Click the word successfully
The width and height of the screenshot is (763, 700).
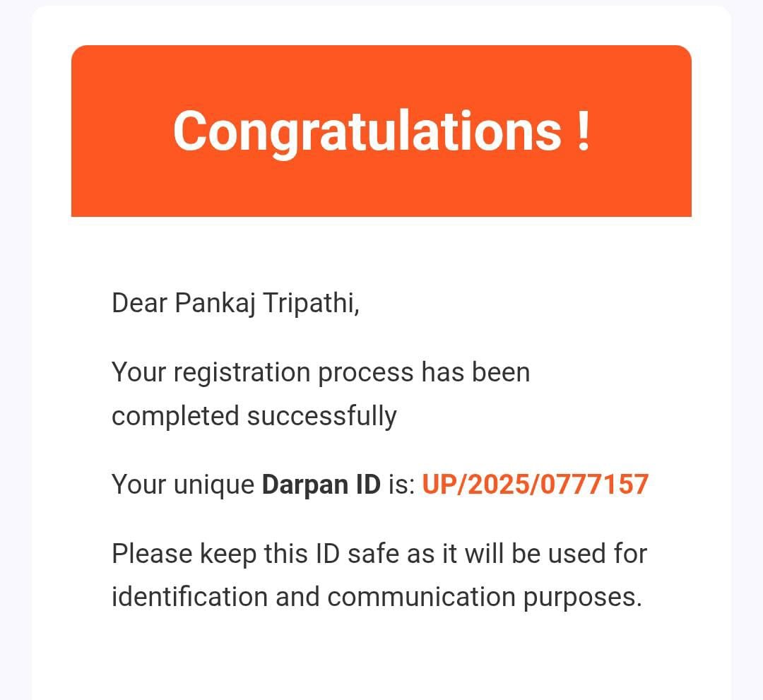pyautogui.click(x=321, y=416)
